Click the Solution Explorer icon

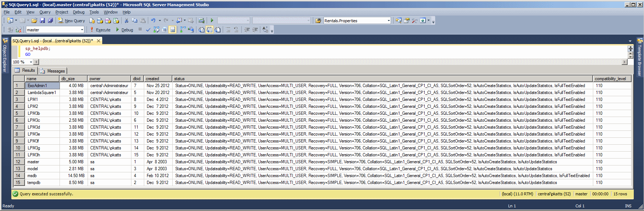point(398,21)
